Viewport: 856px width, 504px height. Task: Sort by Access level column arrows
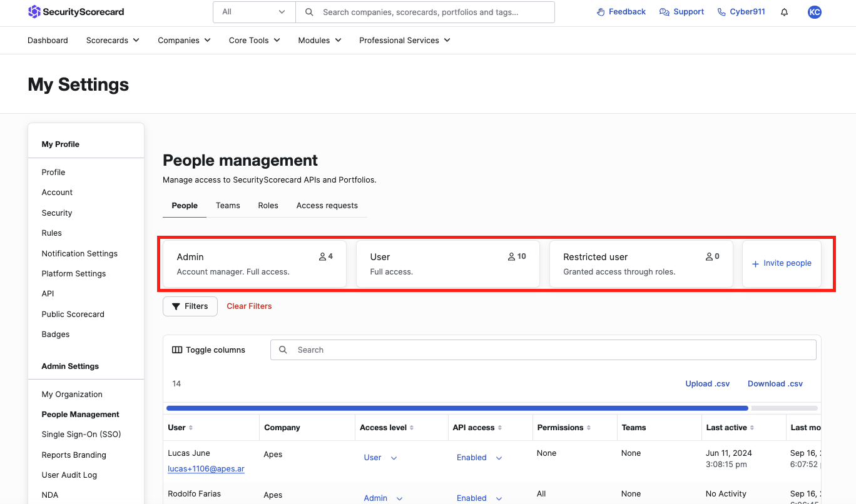point(412,428)
